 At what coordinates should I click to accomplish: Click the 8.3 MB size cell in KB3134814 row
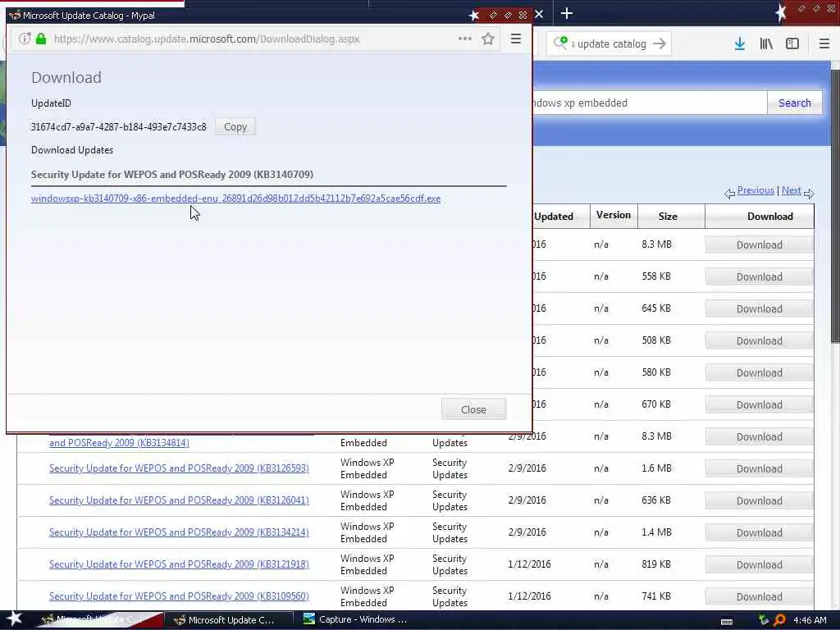coord(656,436)
